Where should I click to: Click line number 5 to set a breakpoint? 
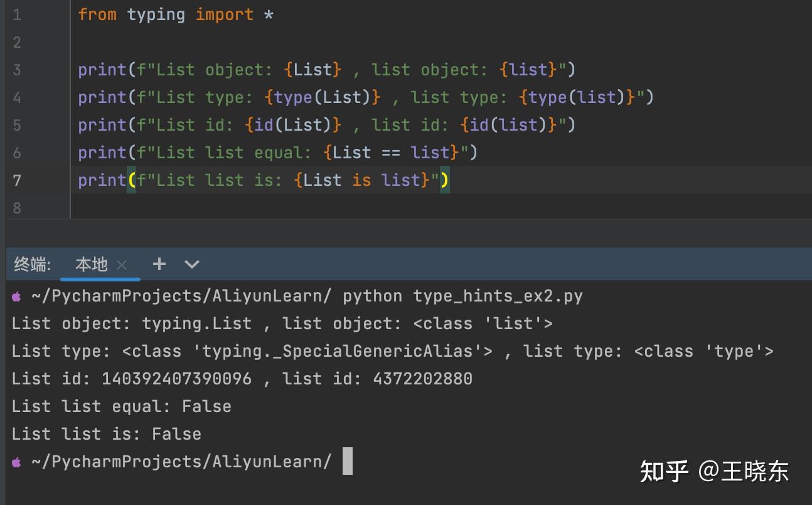pyautogui.click(x=16, y=125)
